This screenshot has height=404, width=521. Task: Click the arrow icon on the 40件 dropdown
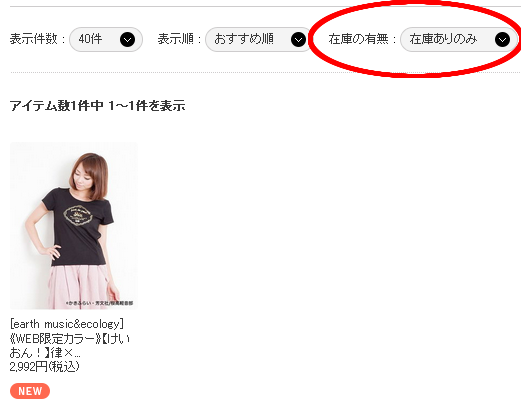[x=127, y=40]
